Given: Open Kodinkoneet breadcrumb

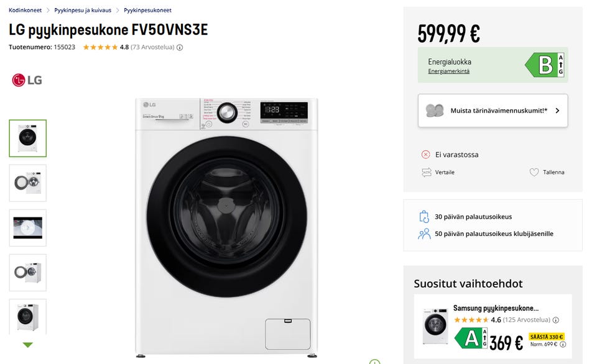Looking at the screenshot, I should point(24,11).
